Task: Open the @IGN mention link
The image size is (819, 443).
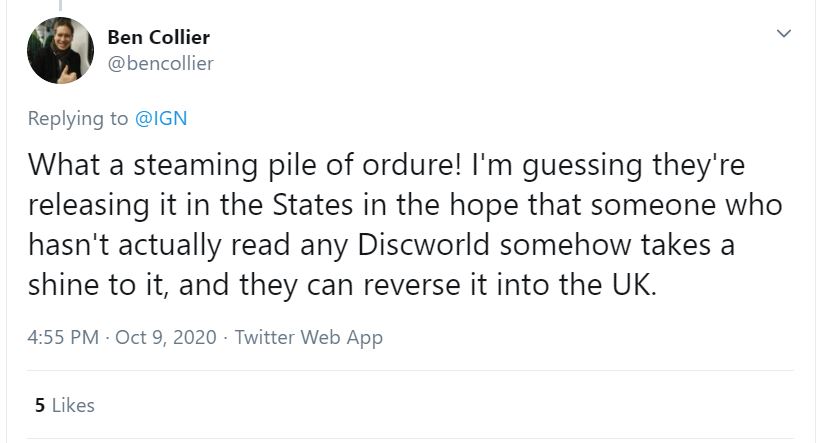Action: 161,118
